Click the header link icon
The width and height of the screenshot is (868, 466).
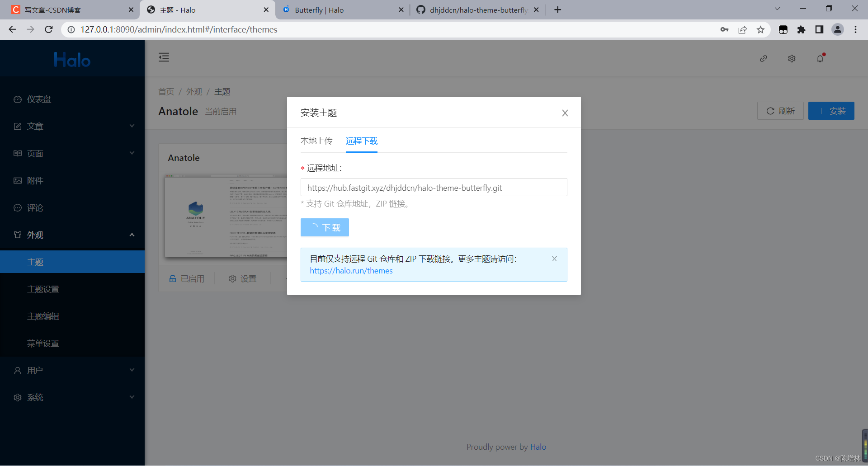point(764,58)
